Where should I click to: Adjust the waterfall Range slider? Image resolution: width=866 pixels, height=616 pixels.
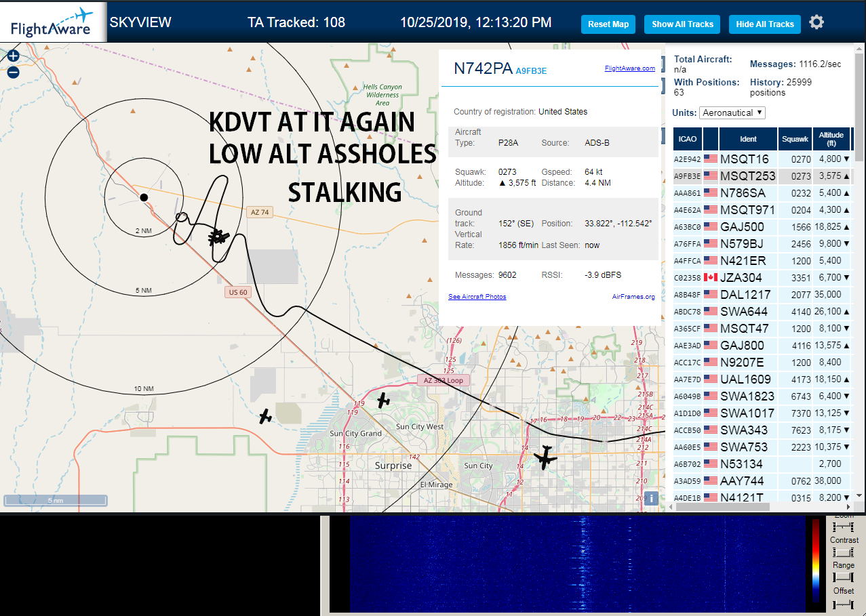click(843, 577)
